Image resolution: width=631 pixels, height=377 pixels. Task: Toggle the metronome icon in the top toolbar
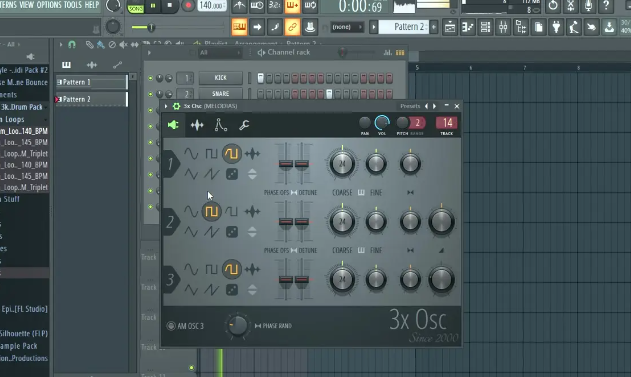coord(240,5)
